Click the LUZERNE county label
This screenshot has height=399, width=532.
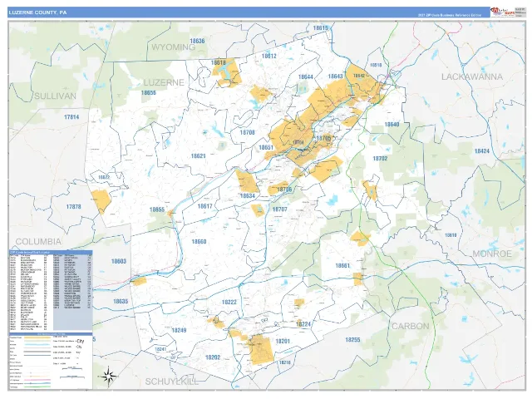[164, 82]
